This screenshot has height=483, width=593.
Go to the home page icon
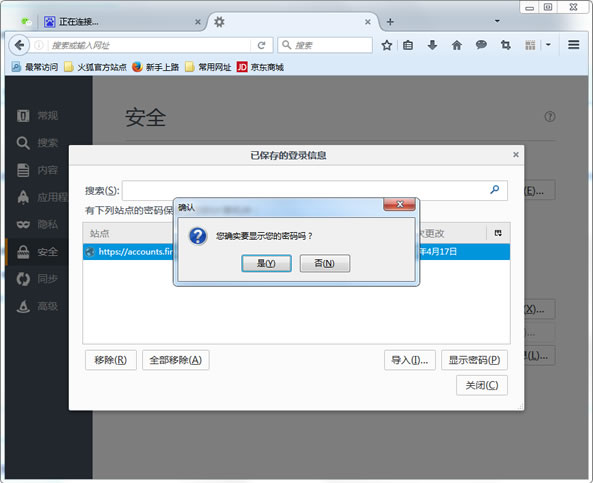[x=457, y=45]
